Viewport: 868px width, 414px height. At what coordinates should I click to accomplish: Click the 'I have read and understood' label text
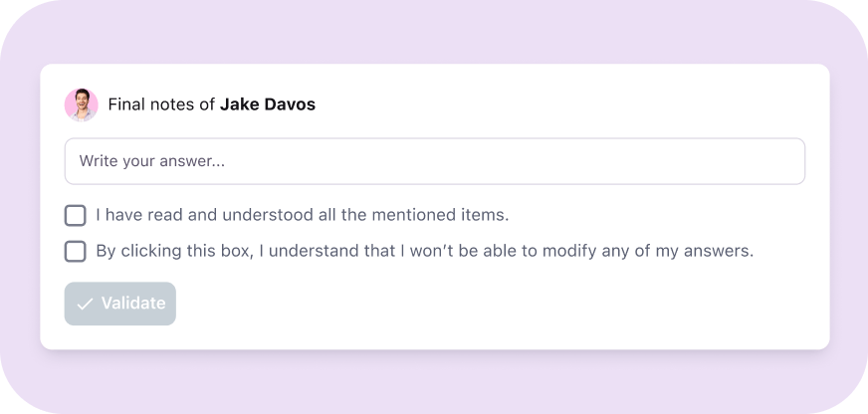(303, 215)
